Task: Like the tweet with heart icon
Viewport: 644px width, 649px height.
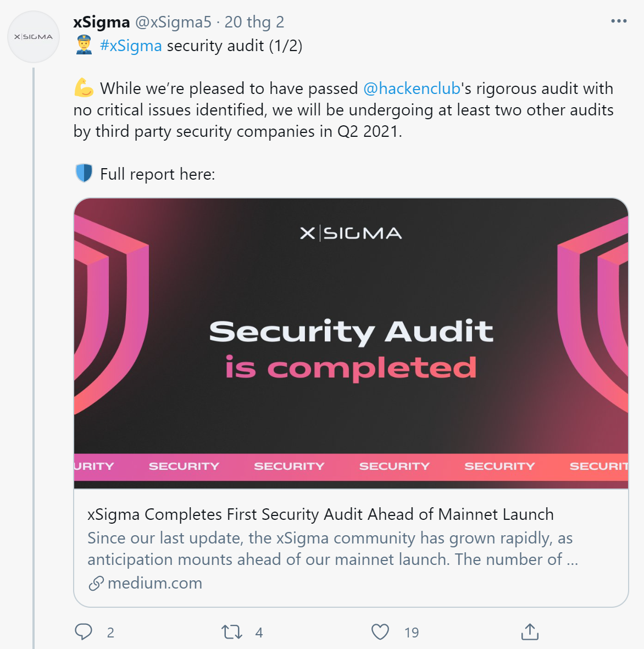Action: (x=380, y=632)
